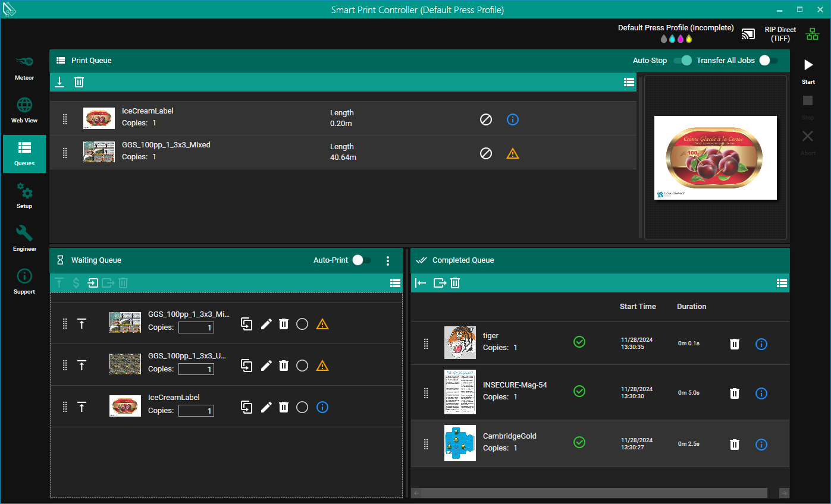Viewport: 831px width, 504px height.
Task: Go to the Setup section
Action: (24, 195)
